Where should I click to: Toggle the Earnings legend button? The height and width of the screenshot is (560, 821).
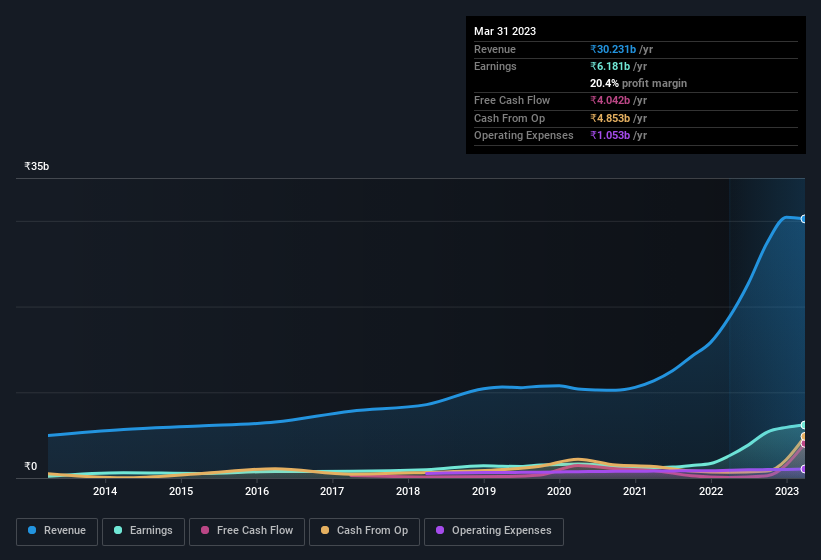click(143, 531)
